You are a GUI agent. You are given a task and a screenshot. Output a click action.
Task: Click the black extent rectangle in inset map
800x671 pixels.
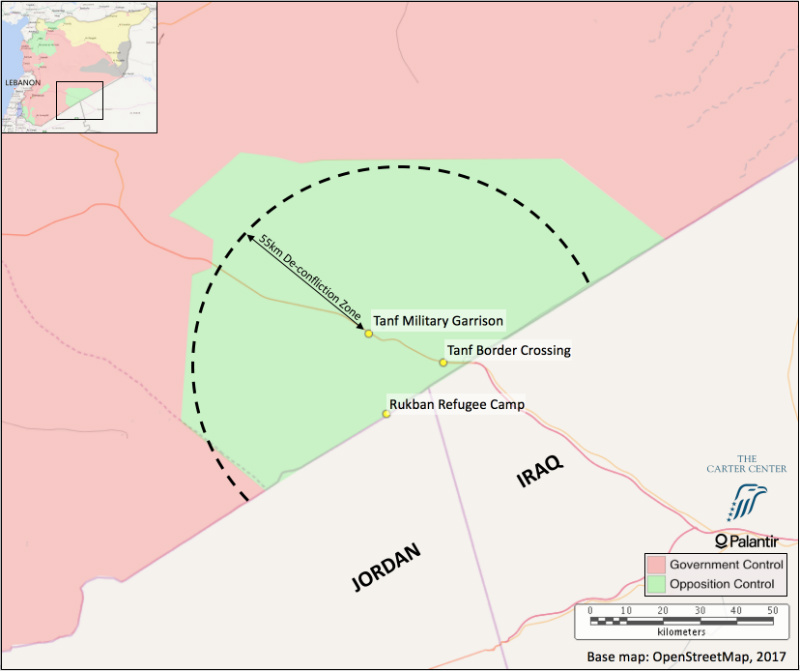(x=79, y=101)
